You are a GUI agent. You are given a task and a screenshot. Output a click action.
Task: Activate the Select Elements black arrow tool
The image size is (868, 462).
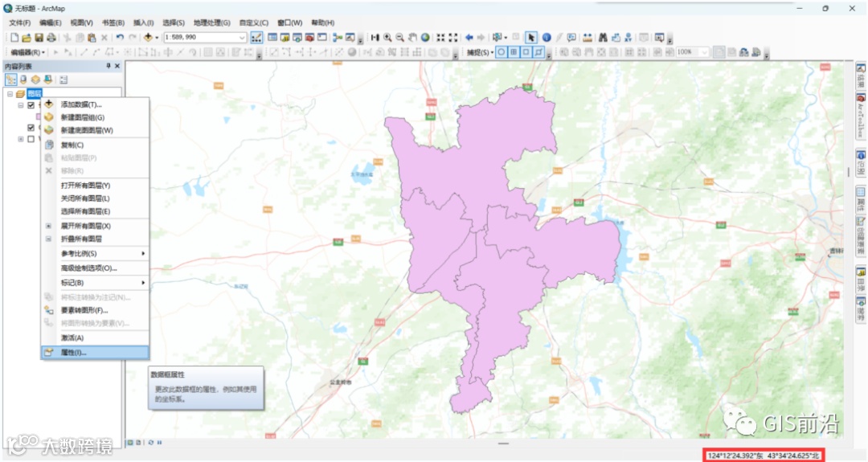tap(531, 38)
